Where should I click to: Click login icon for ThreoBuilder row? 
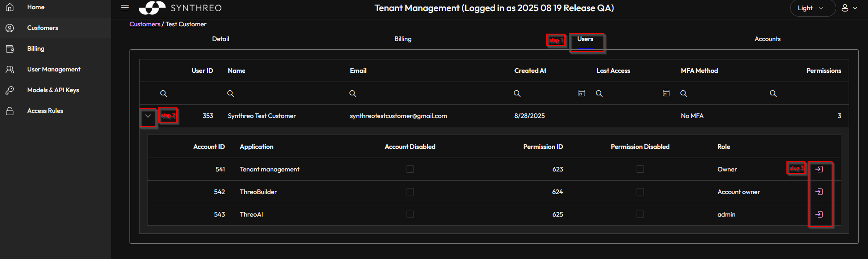819,192
